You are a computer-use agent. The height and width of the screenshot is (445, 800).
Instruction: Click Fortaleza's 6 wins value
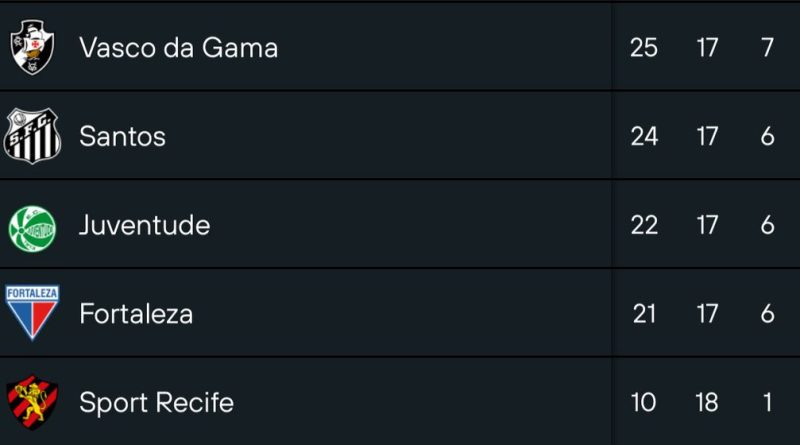[x=768, y=314]
